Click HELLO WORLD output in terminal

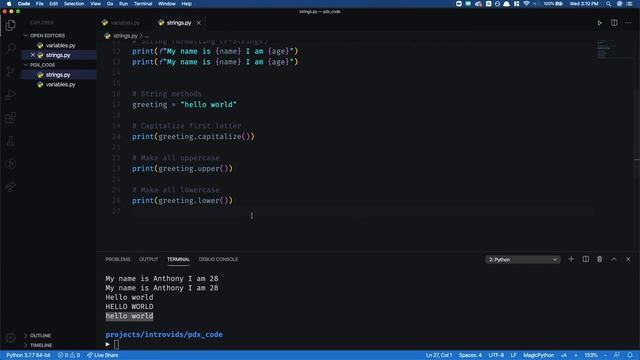pyautogui.click(x=129, y=307)
